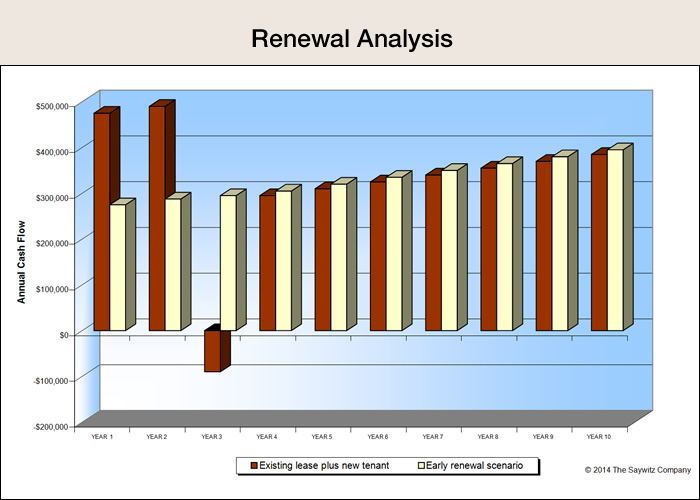Click the Renewal Analysis title
Screen dimensions: 700x500
(x=352, y=39)
